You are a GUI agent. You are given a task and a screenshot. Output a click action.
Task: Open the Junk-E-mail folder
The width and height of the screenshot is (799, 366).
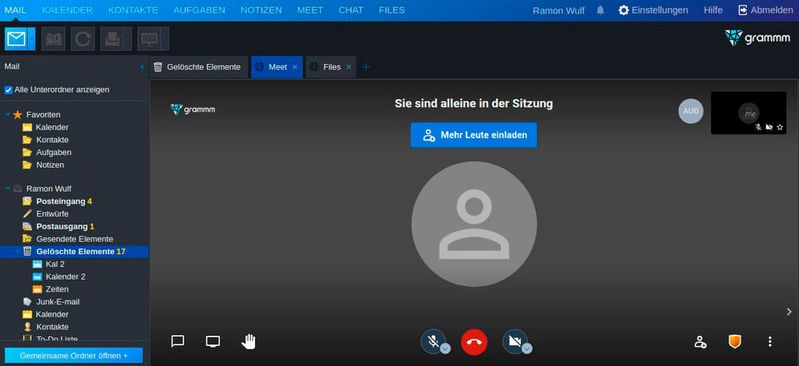58,302
